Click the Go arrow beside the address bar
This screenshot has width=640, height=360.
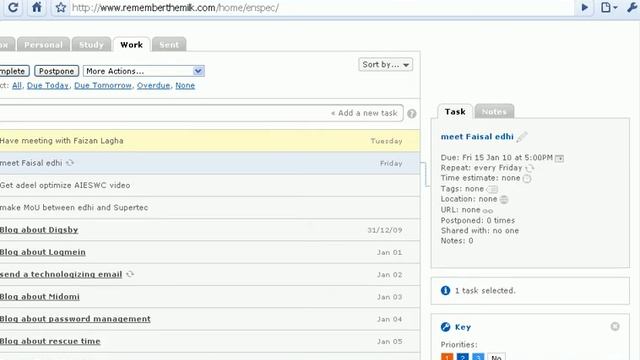point(584,7)
